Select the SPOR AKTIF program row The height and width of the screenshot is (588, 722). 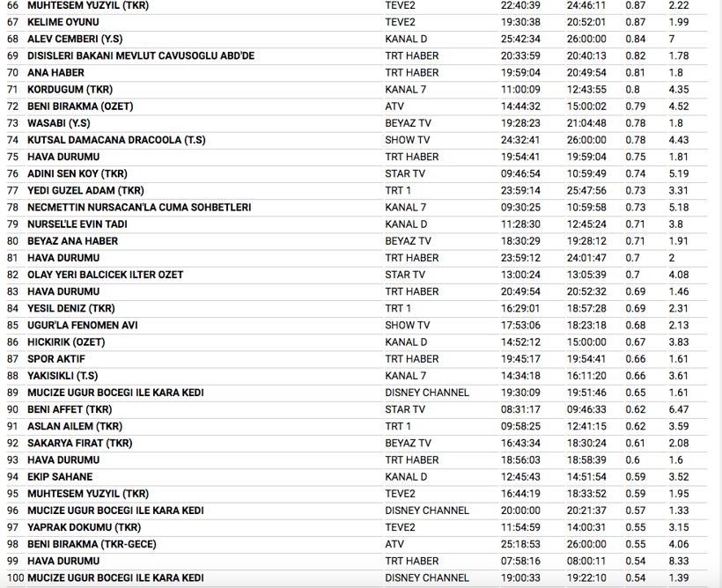tap(56, 359)
